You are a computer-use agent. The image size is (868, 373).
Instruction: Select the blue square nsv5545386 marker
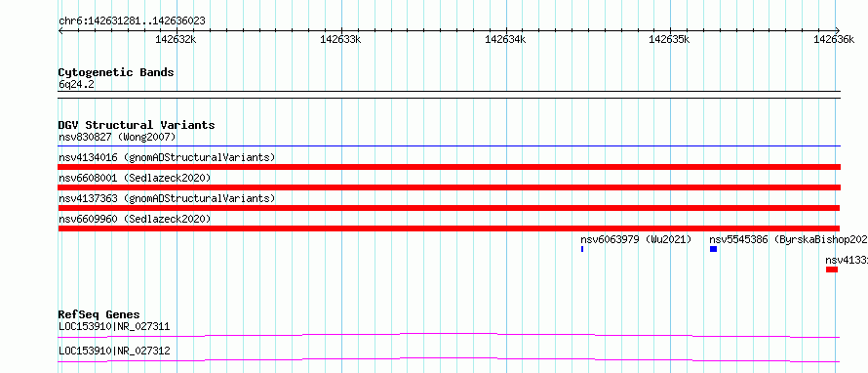[713, 249]
